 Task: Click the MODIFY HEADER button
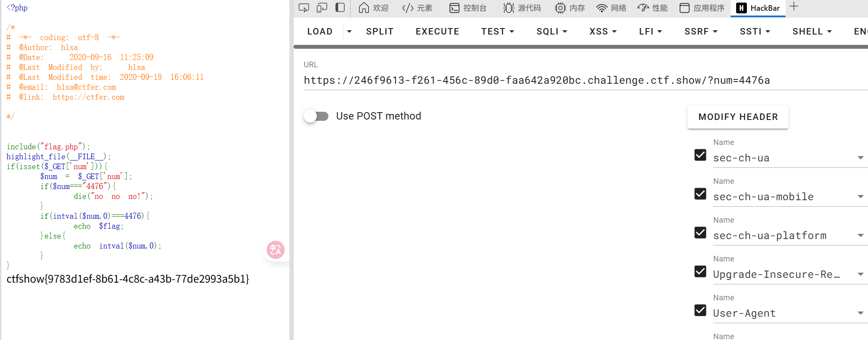click(x=738, y=117)
